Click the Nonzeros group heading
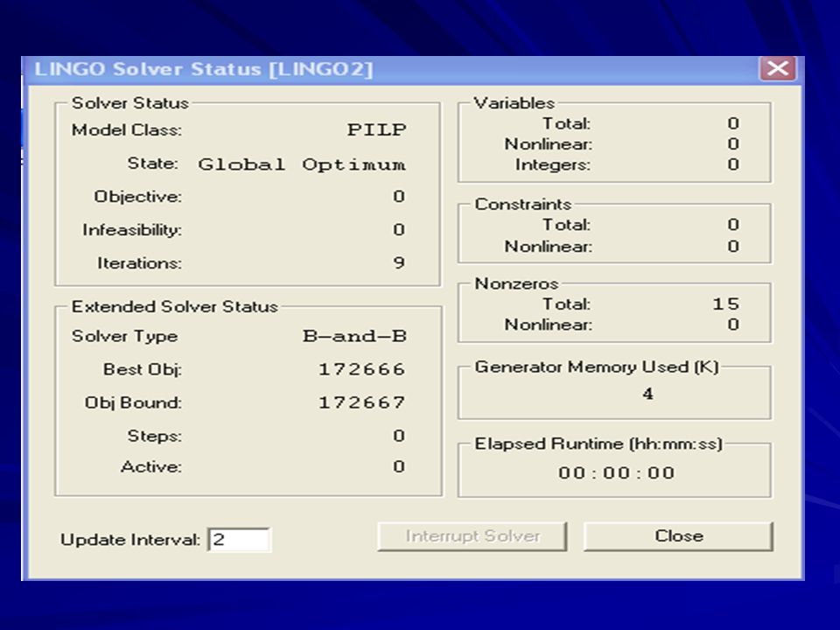The height and width of the screenshot is (630, 840). [x=516, y=283]
